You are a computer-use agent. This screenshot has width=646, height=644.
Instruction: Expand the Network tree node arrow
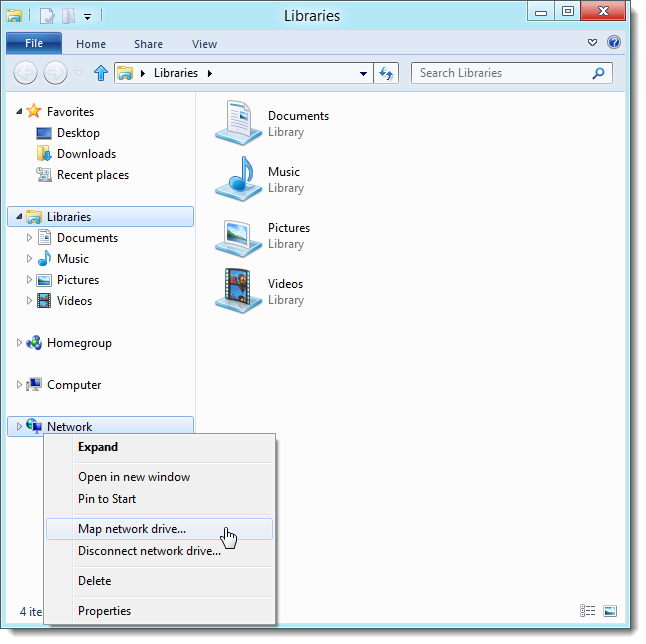19,426
